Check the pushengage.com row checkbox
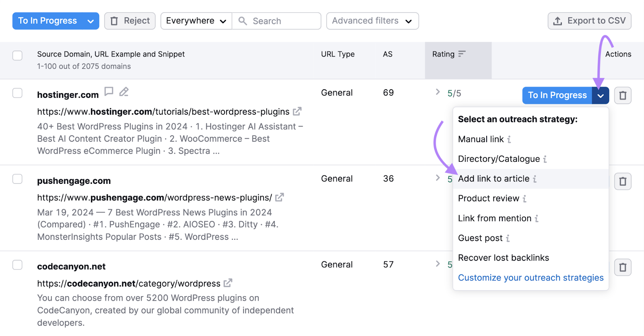 pyautogui.click(x=17, y=179)
